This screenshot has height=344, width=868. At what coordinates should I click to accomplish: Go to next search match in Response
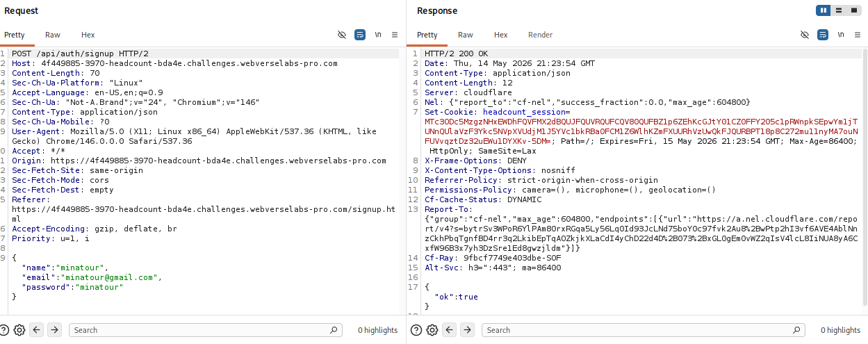click(467, 330)
